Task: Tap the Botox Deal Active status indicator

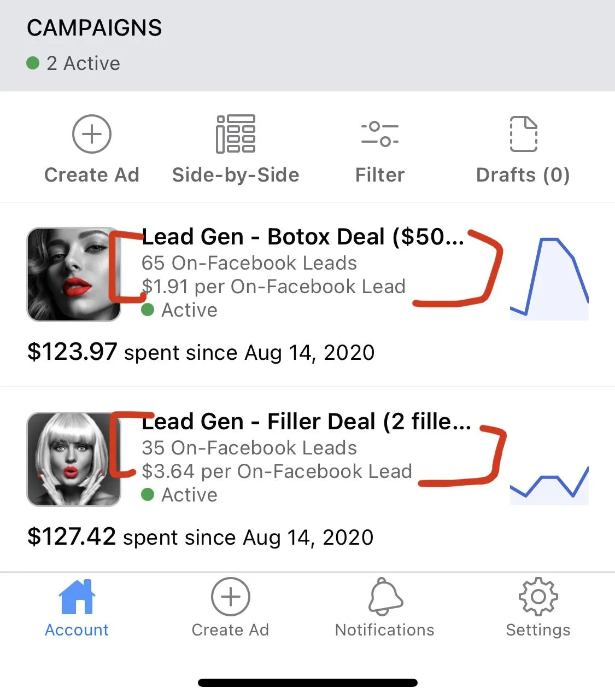Action: [x=179, y=310]
